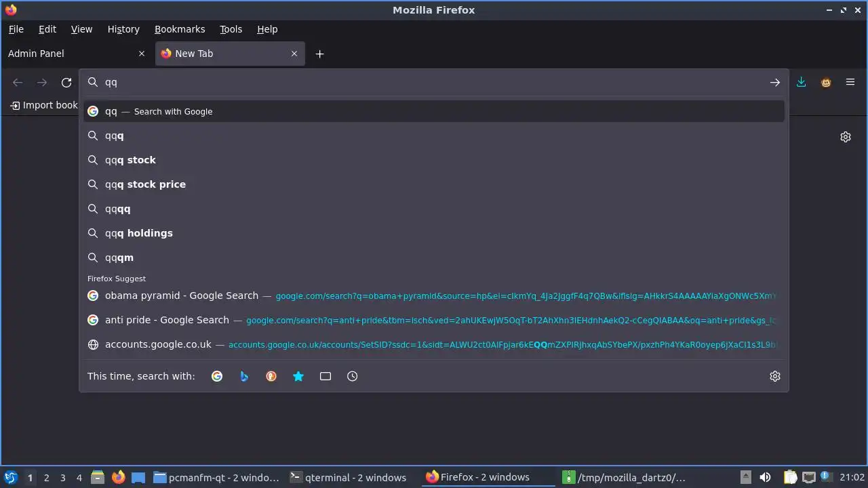Search open tabs with tab icon

(x=325, y=376)
